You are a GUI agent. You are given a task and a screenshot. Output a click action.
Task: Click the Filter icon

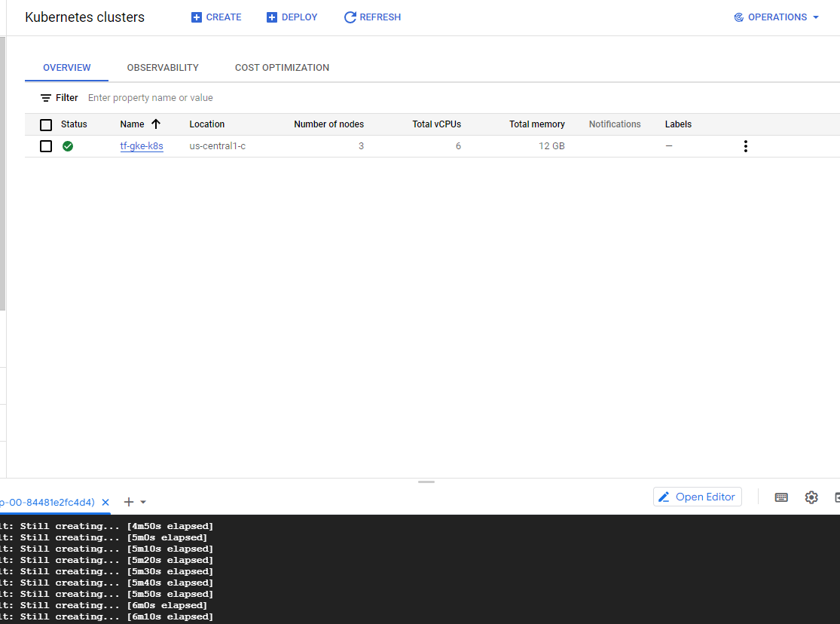pyautogui.click(x=45, y=97)
